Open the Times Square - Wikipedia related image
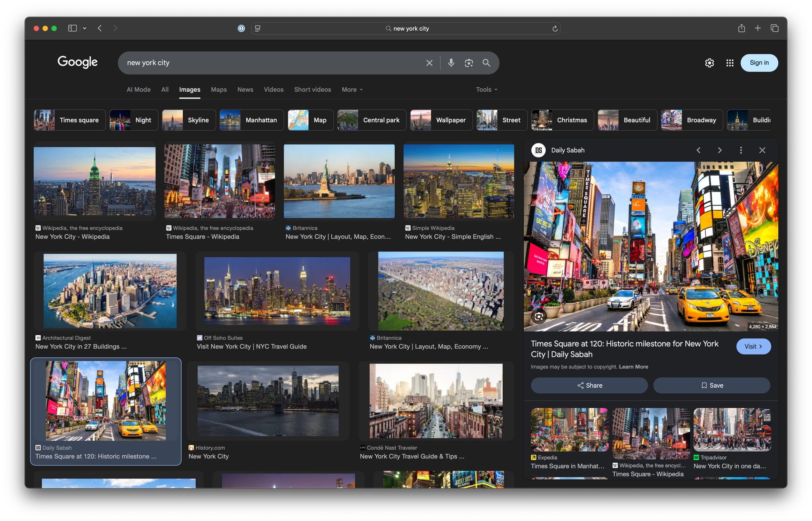 click(x=651, y=433)
